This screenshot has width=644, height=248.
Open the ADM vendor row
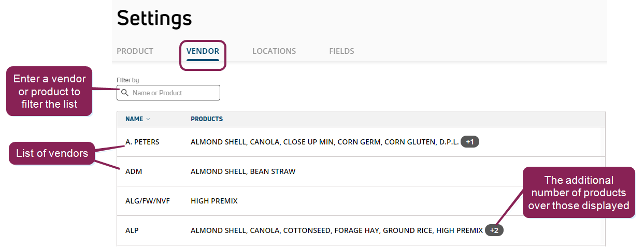(x=134, y=171)
